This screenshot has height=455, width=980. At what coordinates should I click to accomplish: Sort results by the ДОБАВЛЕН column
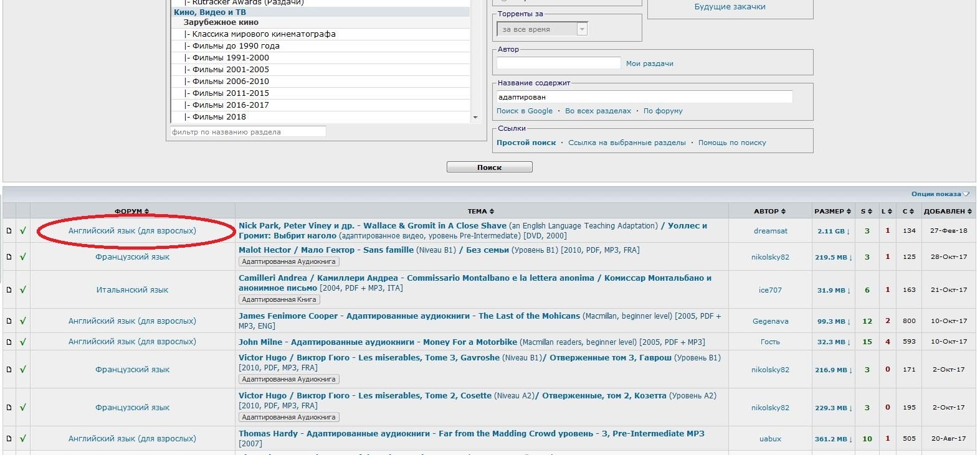(947, 212)
